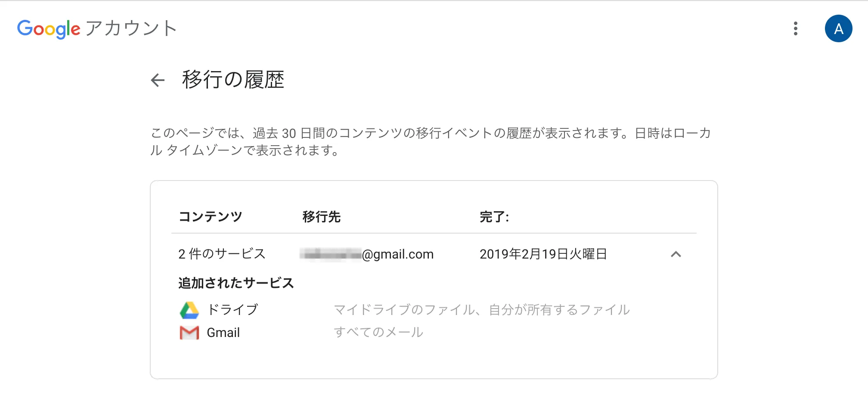Click the Google Drive icon

[x=189, y=310]
